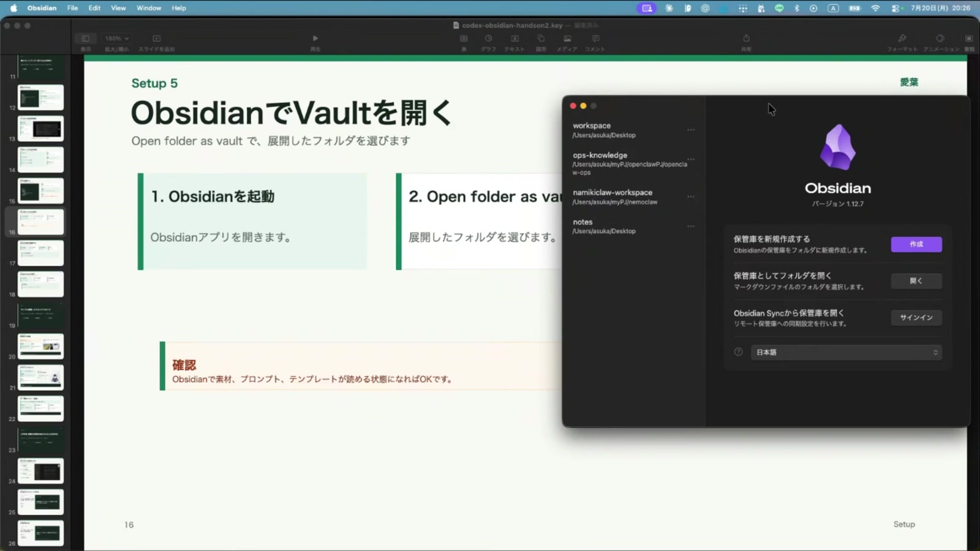Open Keynote's Format inspector brush icon
This screenshot has height=551, width=980.
[902, 39]
